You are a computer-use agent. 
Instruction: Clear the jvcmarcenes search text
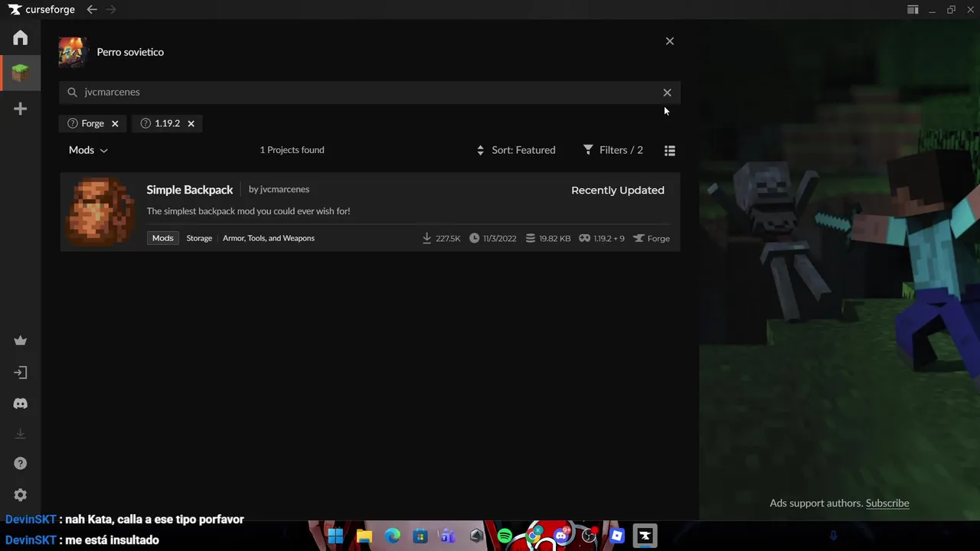tap(667, 93)
